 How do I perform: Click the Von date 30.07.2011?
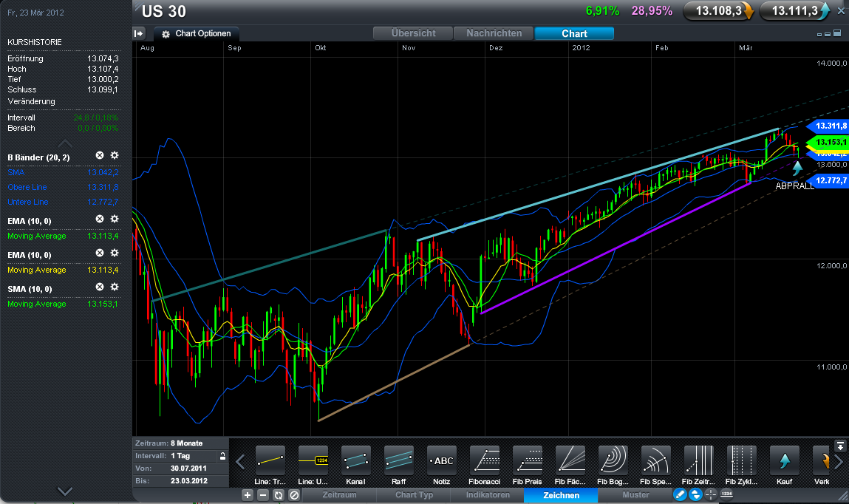pyautogui.click(x=188, y=469)
